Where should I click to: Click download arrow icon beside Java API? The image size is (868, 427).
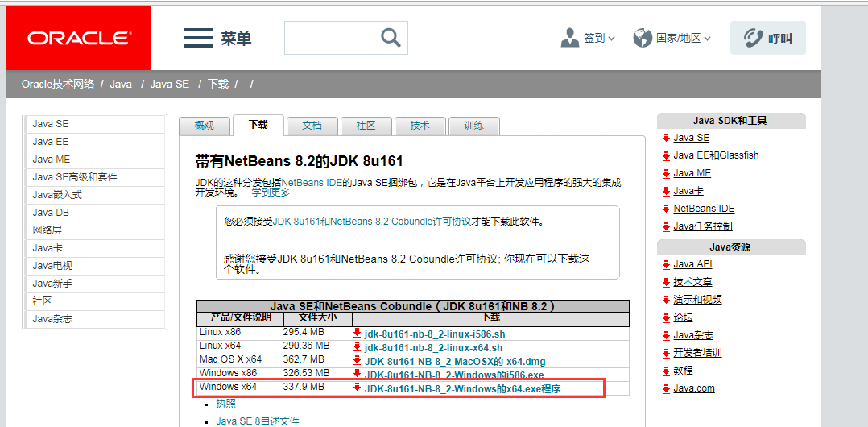pyautogui.click(x=666, y=264)
